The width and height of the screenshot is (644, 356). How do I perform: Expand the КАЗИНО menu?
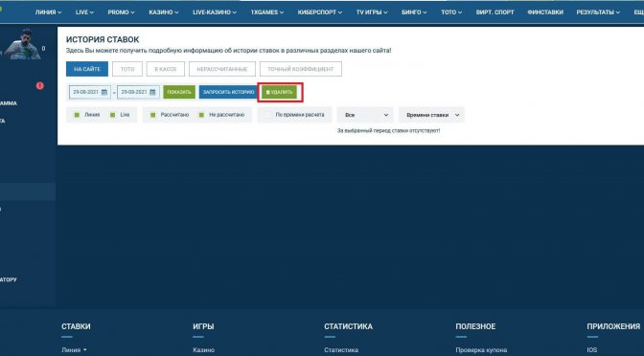[x=164, y=12]
